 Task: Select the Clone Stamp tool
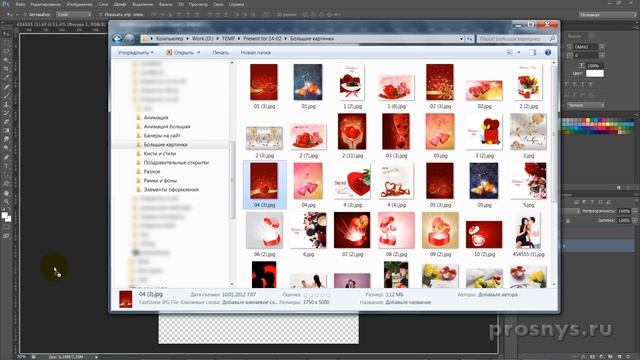[x=6, y=105]
